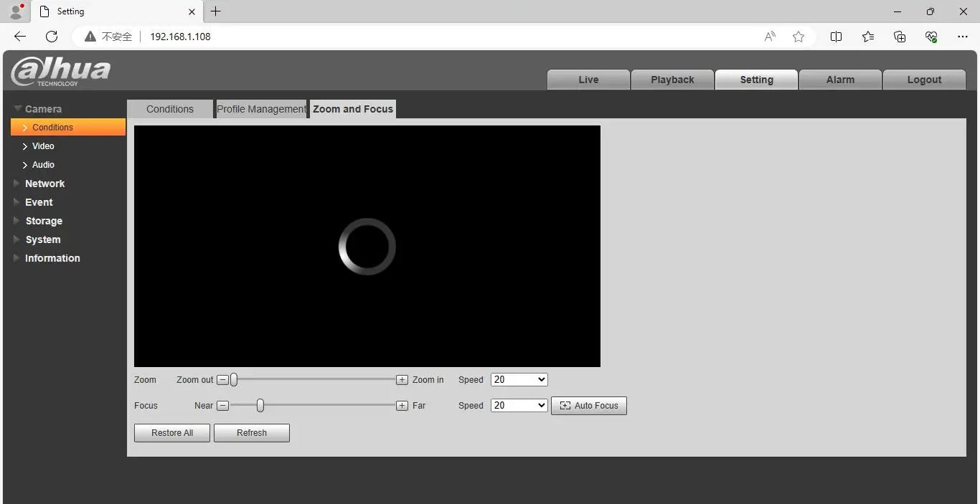Viewport: 980px width, 504px height.
Task: Expand the Storage menu section
Action: point(44,221)
